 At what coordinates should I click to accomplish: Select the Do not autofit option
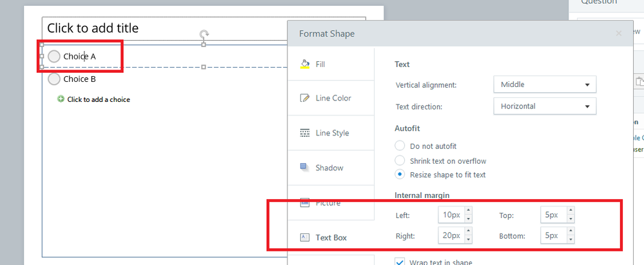tap(400, 146)
